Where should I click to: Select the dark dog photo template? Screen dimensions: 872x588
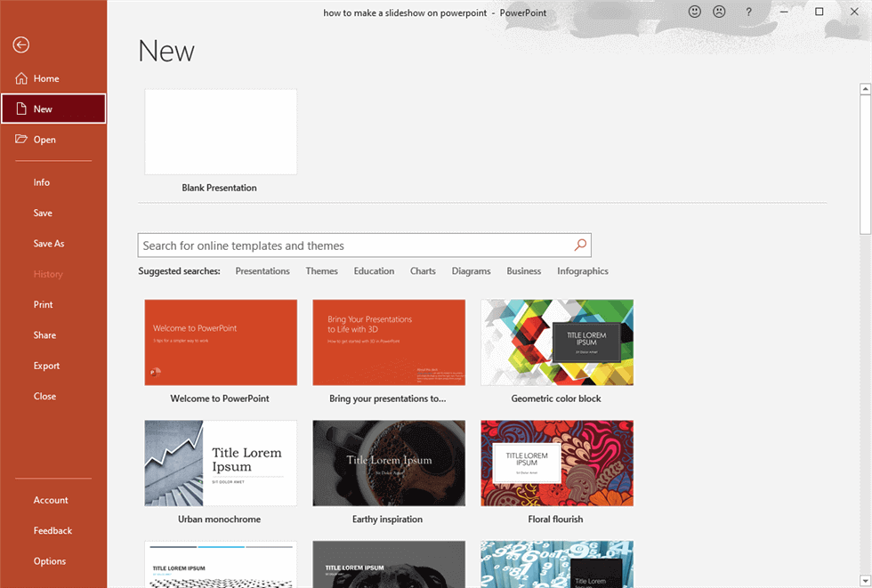pos(389,564)
